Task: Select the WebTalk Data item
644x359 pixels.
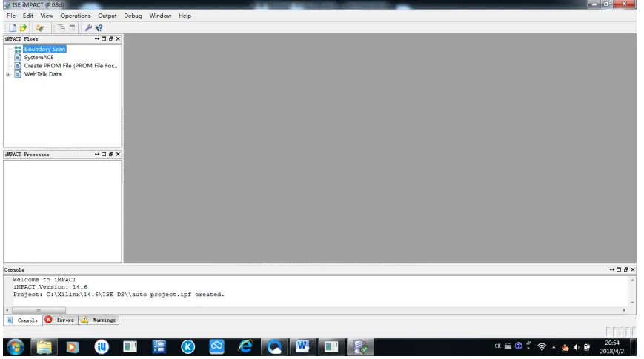Action: (42, 74)
